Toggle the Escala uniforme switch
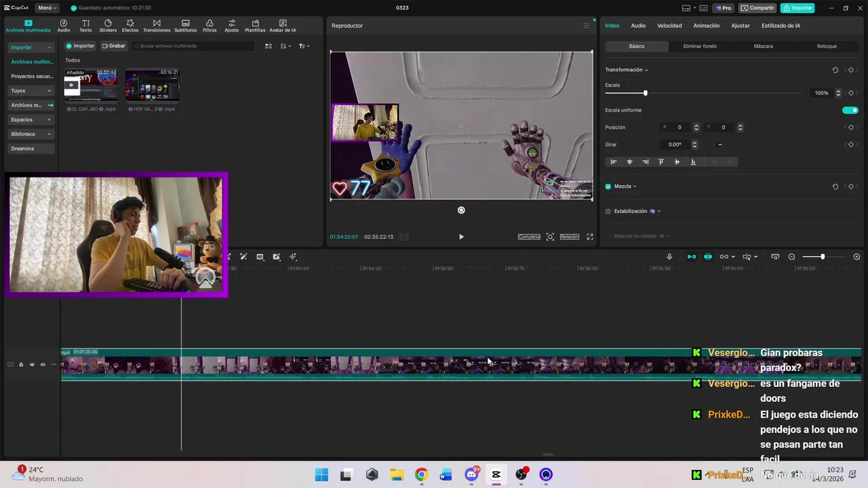This screenshot has height=488, width=868. 850,110
